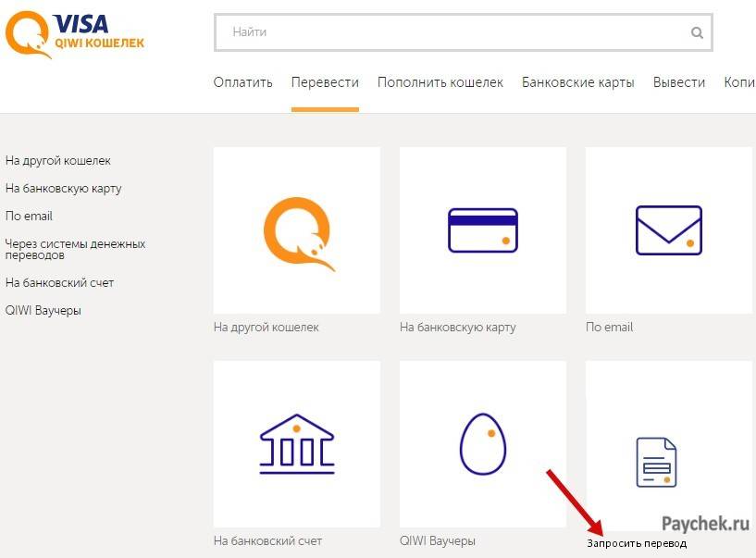The image size is (756, 558).
Task: Switch to Банковские карты tab
Action: tap(577, 82)
